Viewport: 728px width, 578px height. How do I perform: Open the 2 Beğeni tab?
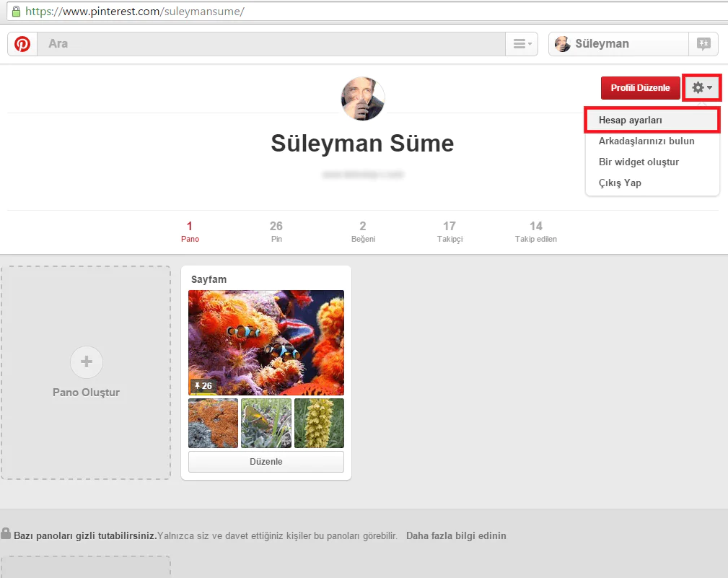[363, 232]
